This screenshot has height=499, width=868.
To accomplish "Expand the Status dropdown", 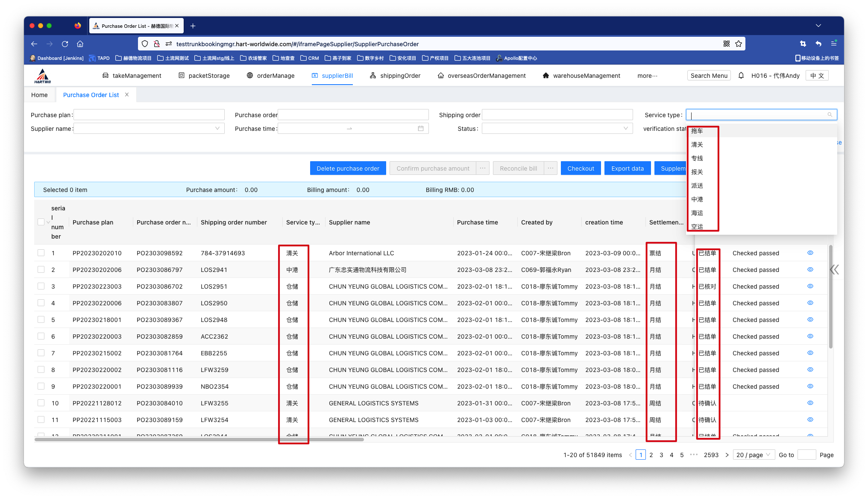I will 557,129.
